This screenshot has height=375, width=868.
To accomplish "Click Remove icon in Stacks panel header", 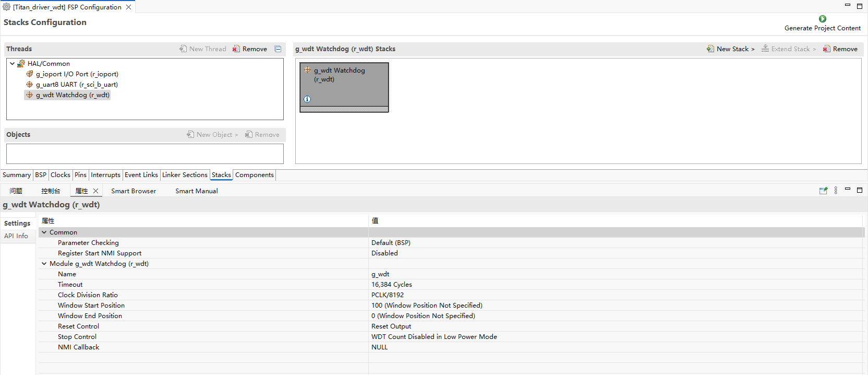I will click(x=826, y=49).
